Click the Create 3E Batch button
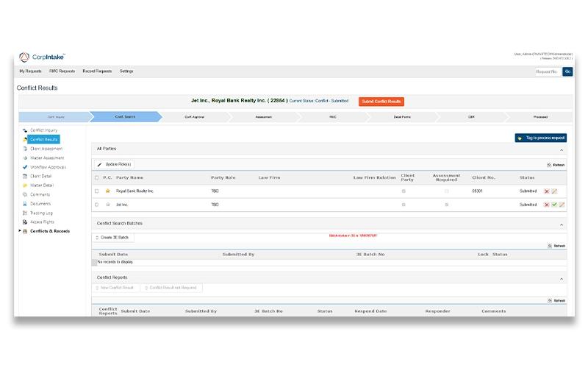Image resolution: width=588 pixels, height=368 pixels. 112,237
